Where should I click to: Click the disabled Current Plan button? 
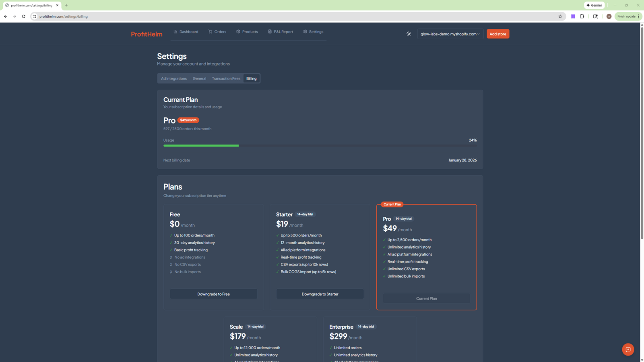(x=426, y=298)
